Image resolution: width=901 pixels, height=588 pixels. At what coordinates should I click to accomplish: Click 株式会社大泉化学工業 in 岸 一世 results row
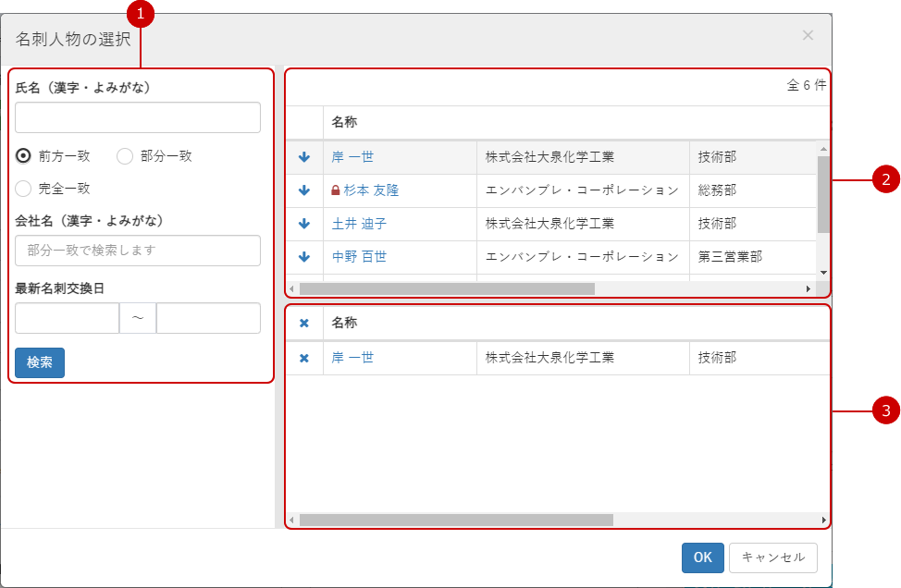point(549,157)
